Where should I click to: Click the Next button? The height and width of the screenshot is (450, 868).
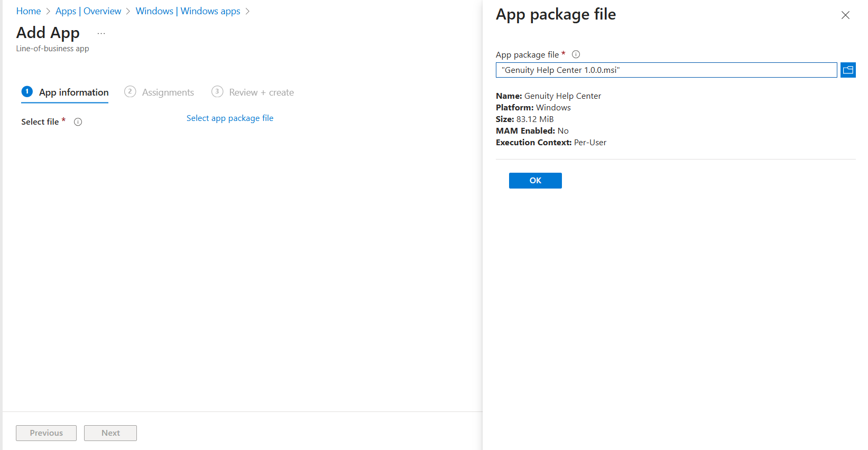coord(110,433)
